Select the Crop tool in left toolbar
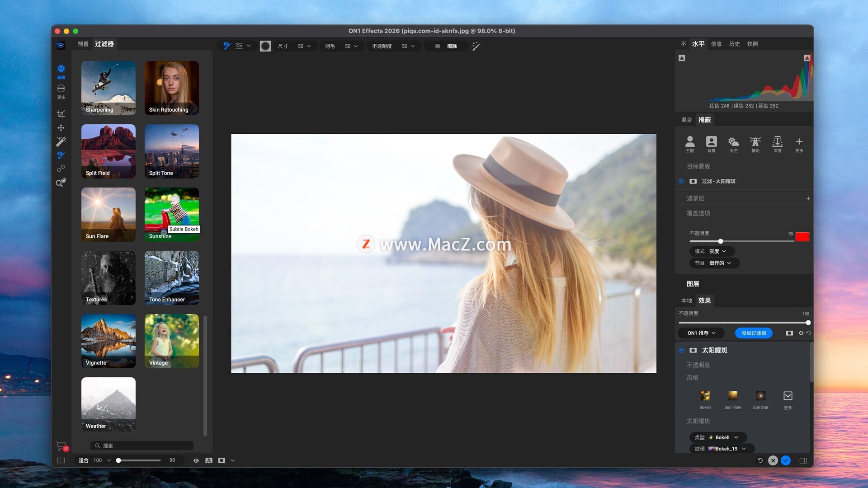868x488 pixels. tap(61, 114)
